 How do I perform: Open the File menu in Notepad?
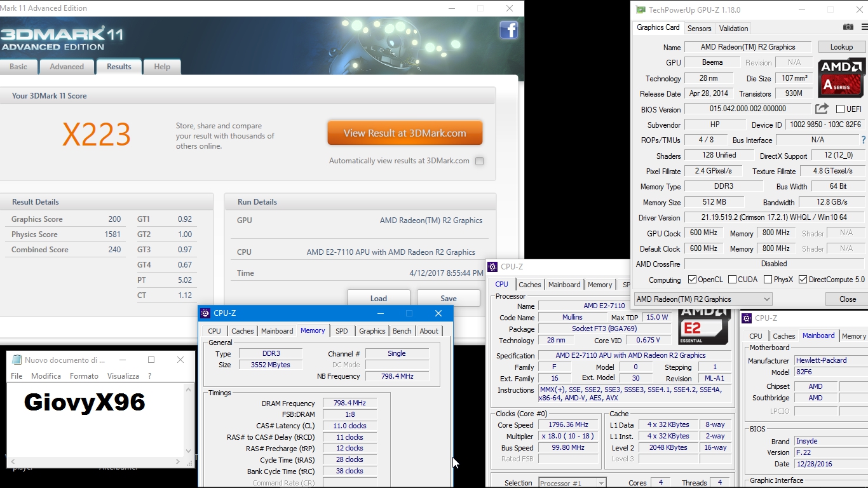(x=17, y=376)
